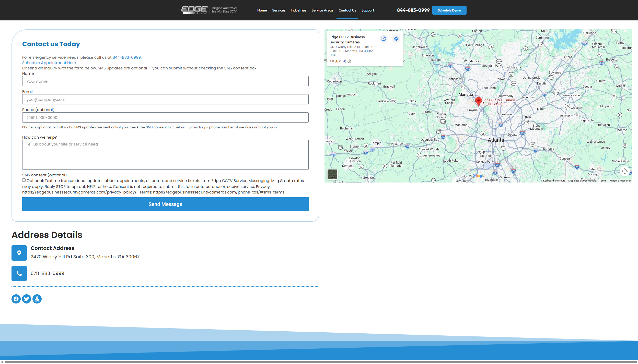Click the Edge CCTV logo
Viewport: 638px width, 364px height.
209,10
